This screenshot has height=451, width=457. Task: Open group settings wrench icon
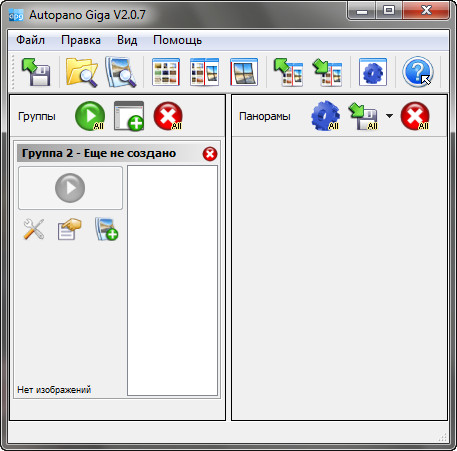pos(34,229)
